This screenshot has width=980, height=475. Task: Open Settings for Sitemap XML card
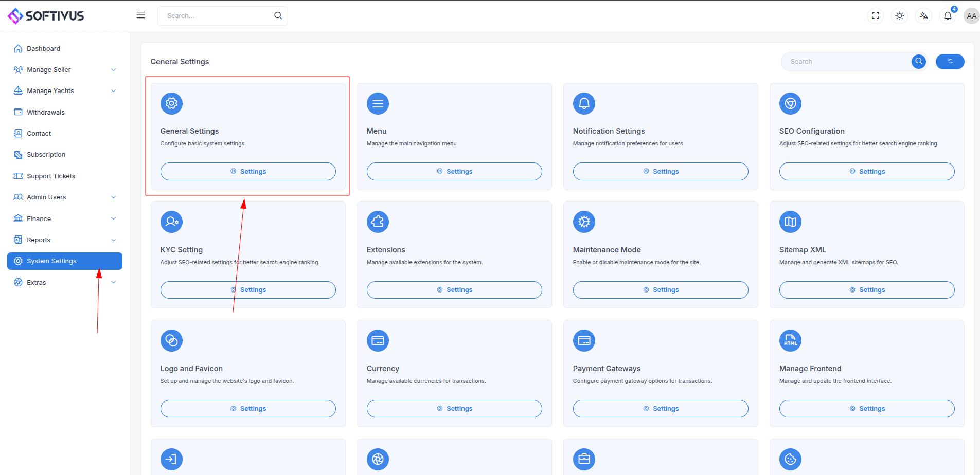point(867,290)
